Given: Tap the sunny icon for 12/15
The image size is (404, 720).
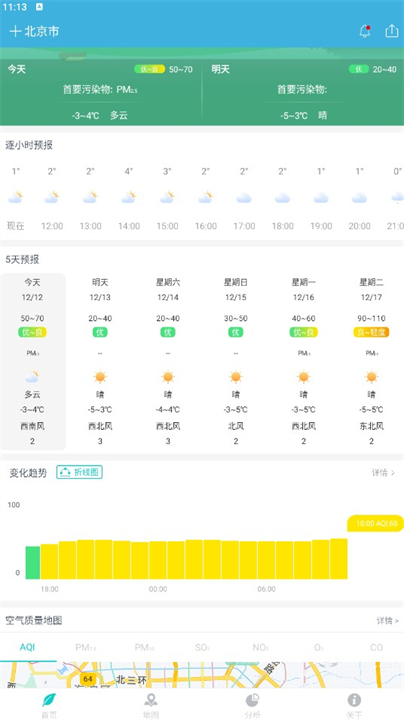Looking at the screenshot, I should tap(236, 377).
